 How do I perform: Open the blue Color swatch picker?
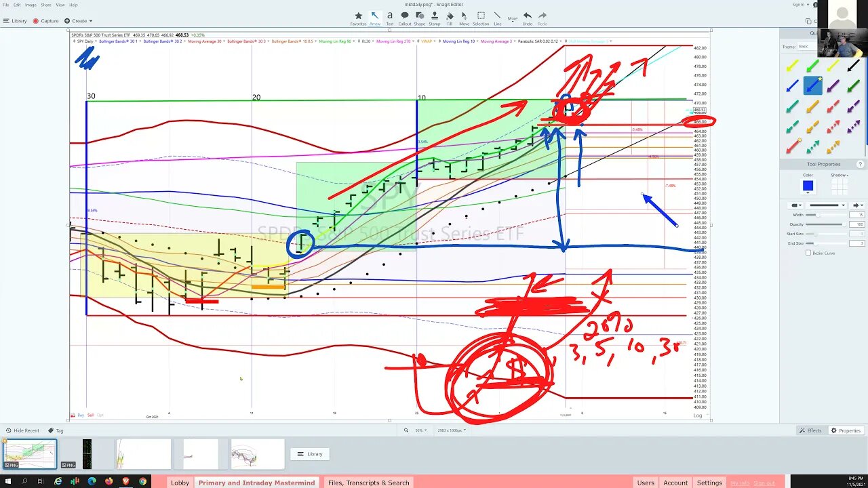(808, 186)
